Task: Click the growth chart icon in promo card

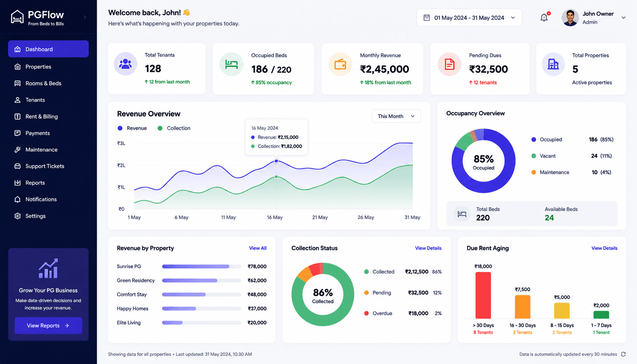Action: tap(48, 268)
